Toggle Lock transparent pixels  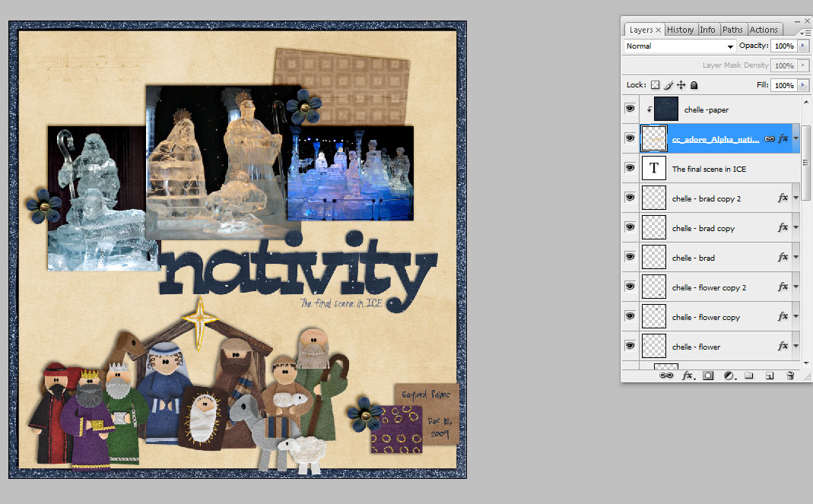click(656, 85)
